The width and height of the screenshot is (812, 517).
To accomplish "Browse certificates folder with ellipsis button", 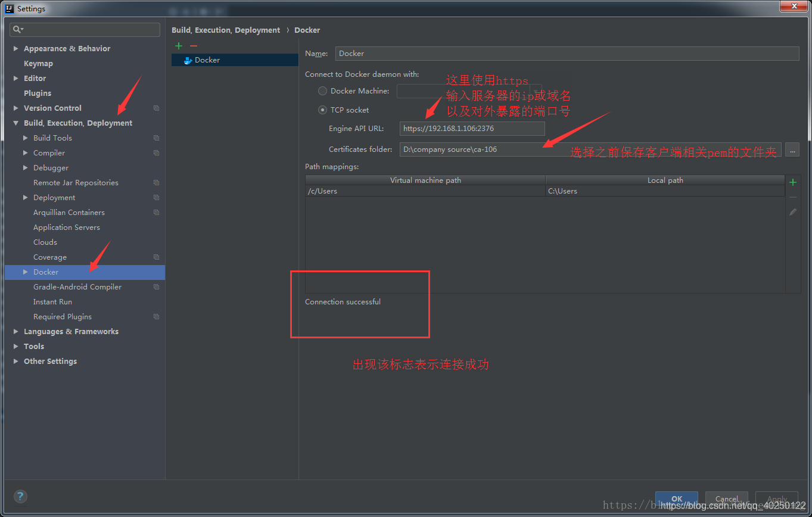I will (792, 150).
